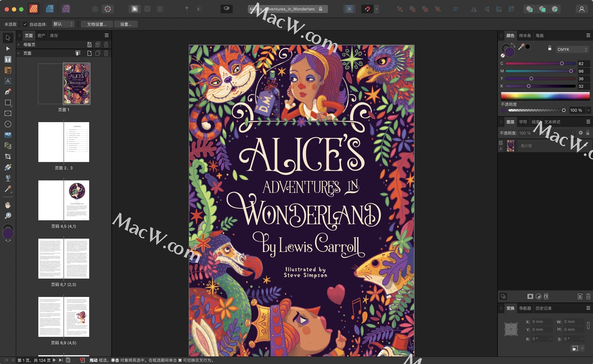The height and width of the screenshot is (364, 593).
Task: Open CMYK color model dropdown
Action: [x=572, y=49]
